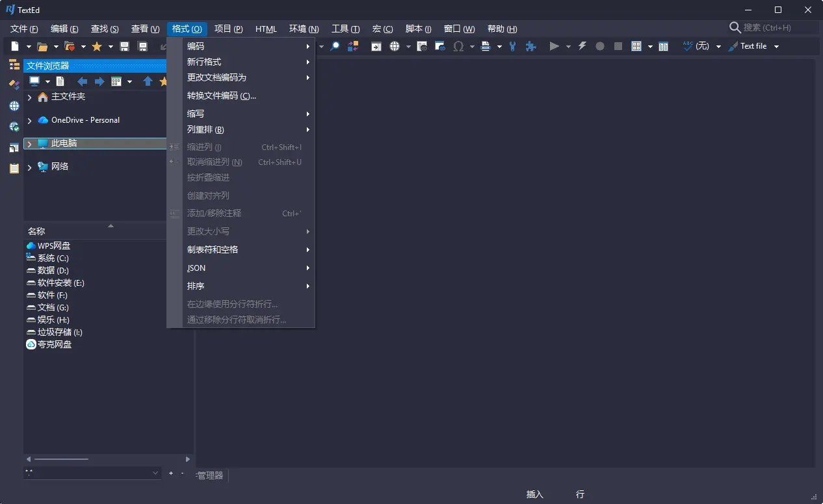Open the 文件 menu in menu bar

(24, 29)
